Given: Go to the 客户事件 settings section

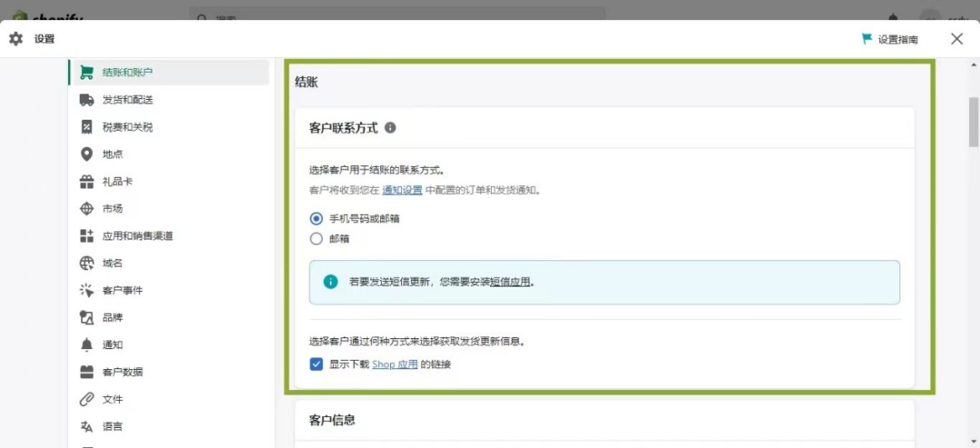Looking at the screenshot, I should coord(122,290).
